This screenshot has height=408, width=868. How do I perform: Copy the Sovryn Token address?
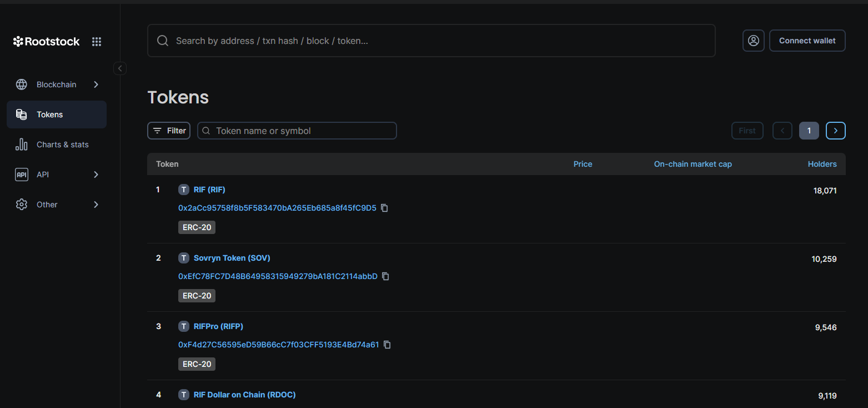point(385,276)
